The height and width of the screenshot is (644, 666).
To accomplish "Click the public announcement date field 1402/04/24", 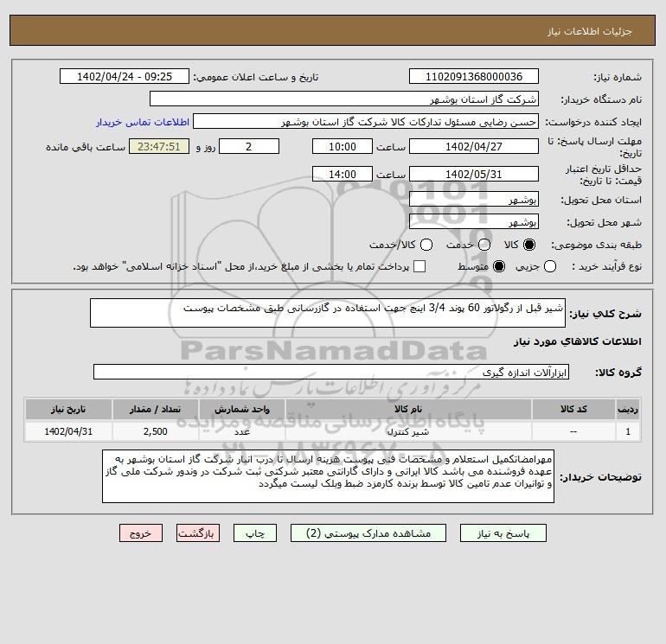I will pyautogui.click(x=125, y=76).
